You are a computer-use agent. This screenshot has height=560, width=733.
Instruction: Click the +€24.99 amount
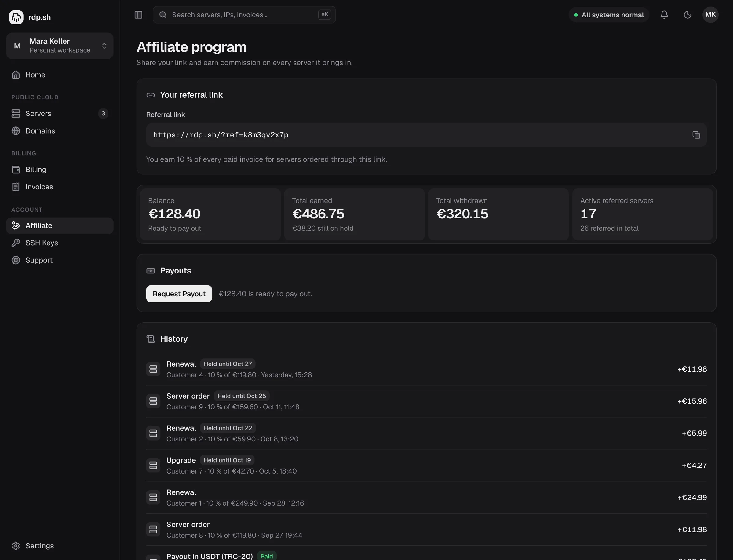[x=692, y=497]
